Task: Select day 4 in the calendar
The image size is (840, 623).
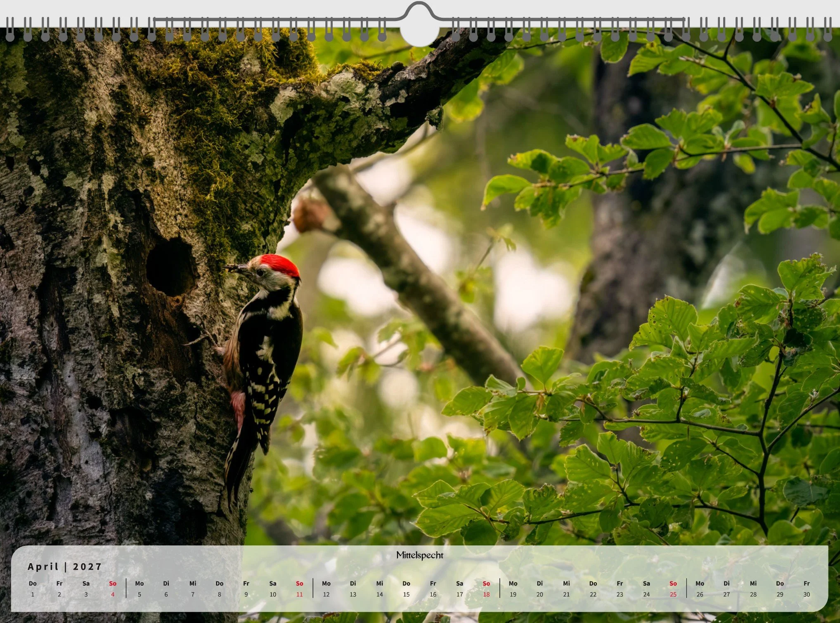Action: (113, 595)
